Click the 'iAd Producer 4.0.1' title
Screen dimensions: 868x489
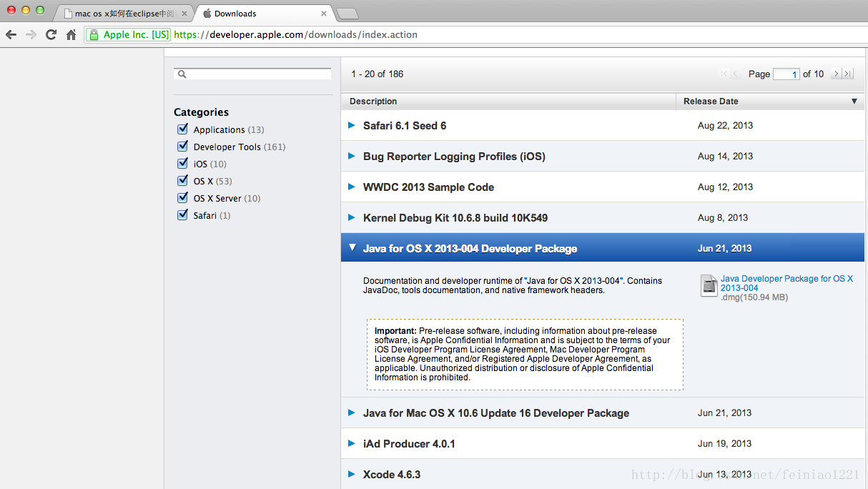pos(409,443)
